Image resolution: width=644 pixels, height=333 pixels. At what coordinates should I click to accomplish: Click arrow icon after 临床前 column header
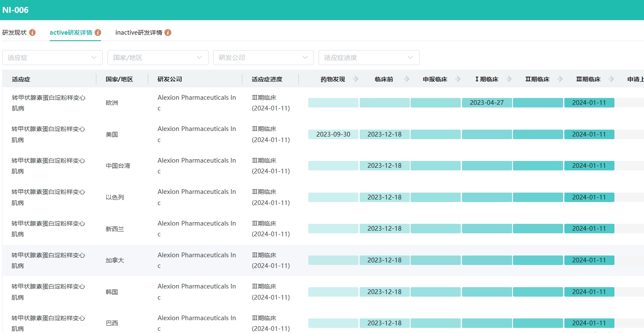click(407, 79)
